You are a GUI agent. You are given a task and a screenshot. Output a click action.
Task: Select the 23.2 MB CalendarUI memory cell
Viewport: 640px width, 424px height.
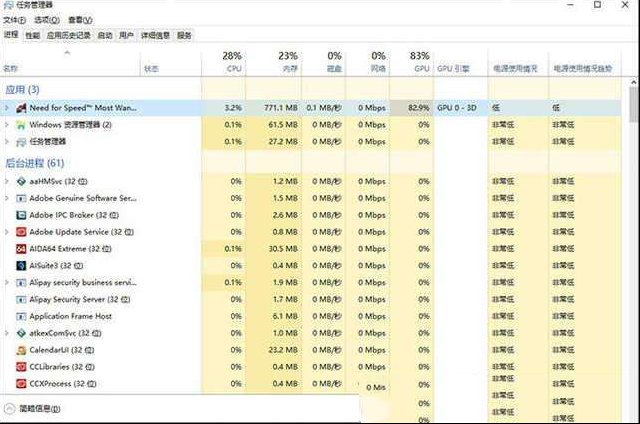tap(274, 350)
